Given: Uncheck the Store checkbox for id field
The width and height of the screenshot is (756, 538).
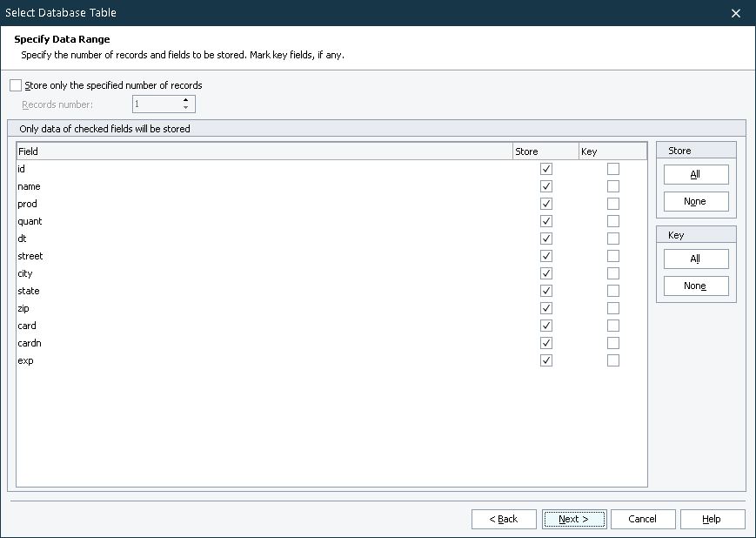Looking at the screenshot, I should pos(546,169).
